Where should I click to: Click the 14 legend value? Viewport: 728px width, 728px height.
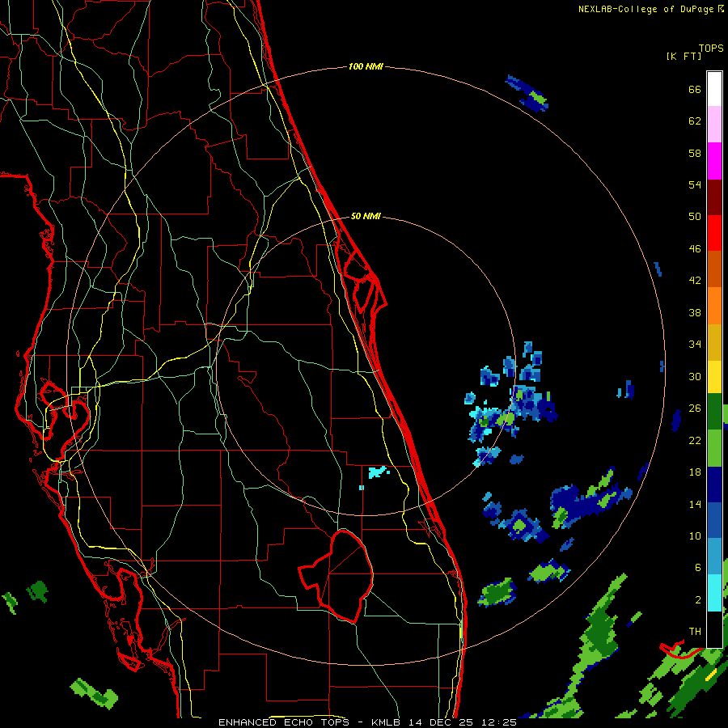(x=695, y=504)
